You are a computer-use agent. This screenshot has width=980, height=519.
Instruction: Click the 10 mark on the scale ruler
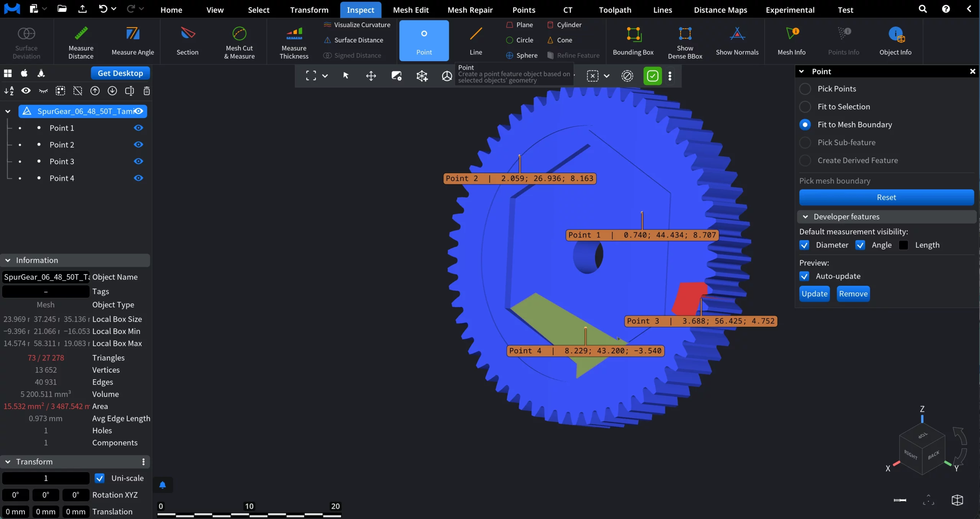click(249, 506)
